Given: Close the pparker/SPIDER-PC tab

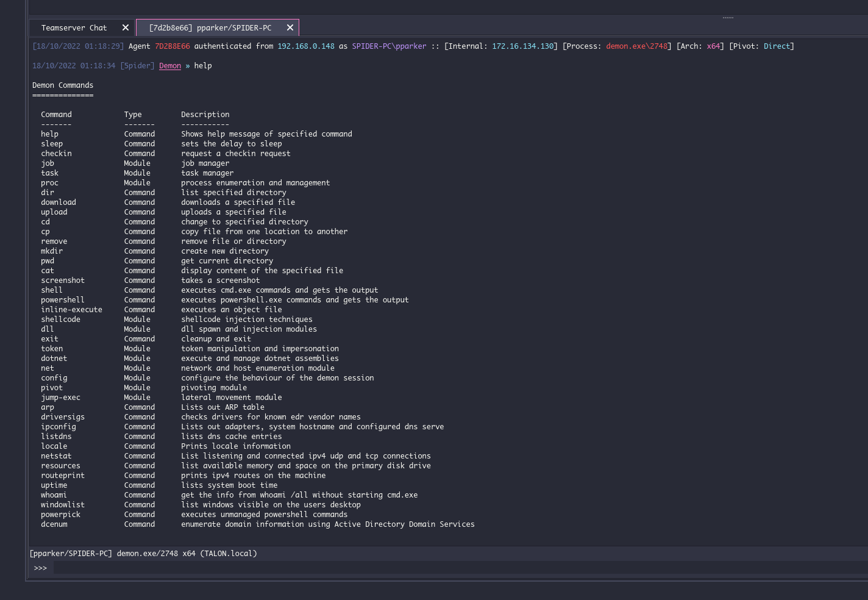Looking at the screenshot, I should click(290, 27).
